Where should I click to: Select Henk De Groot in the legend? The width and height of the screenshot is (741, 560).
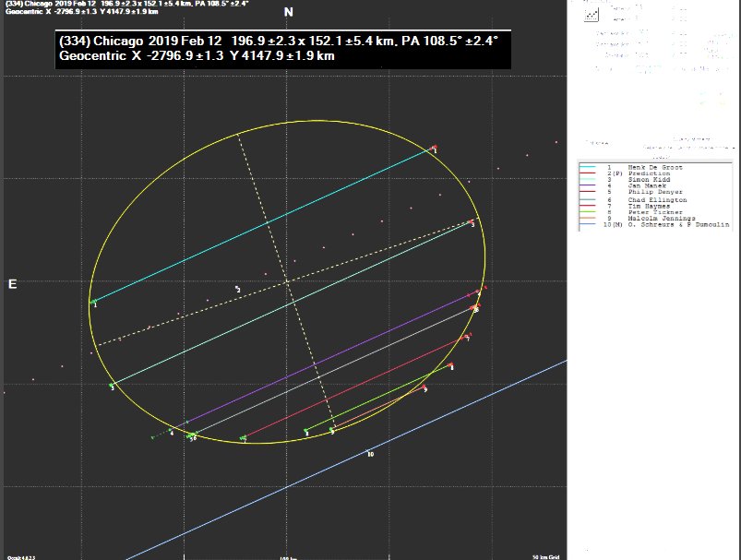tap(639, 167)
